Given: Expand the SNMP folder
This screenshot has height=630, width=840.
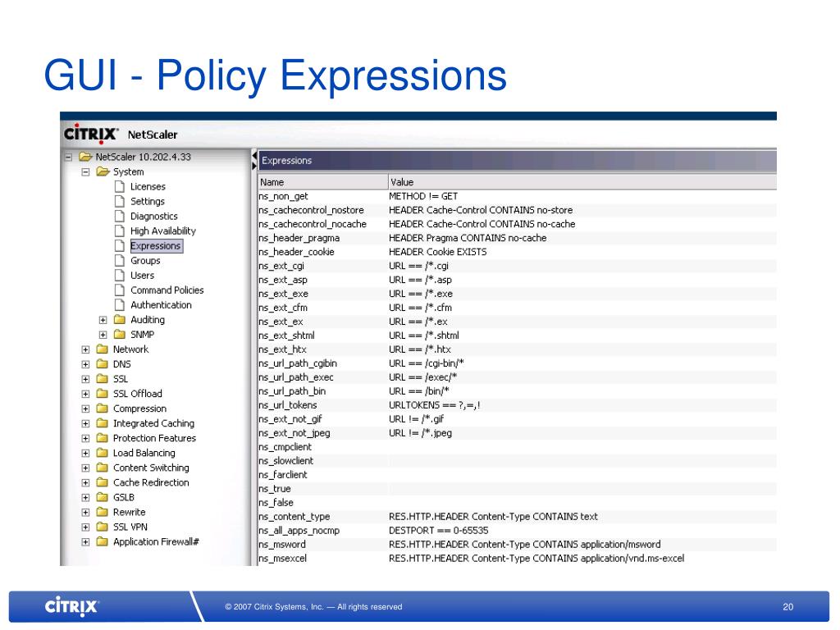Looking at the screenshot, I should pyautogui.click(x=103, y=335).
